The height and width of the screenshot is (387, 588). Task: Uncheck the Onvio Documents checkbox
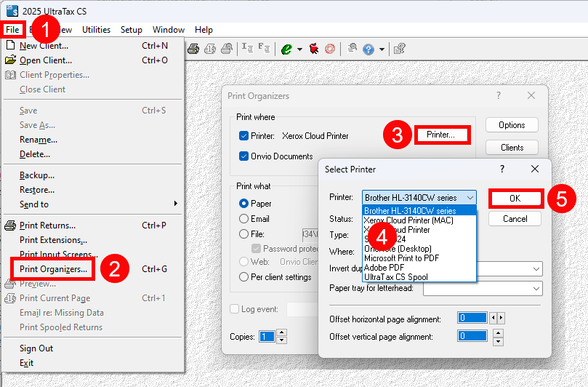(x=244, y=156)
